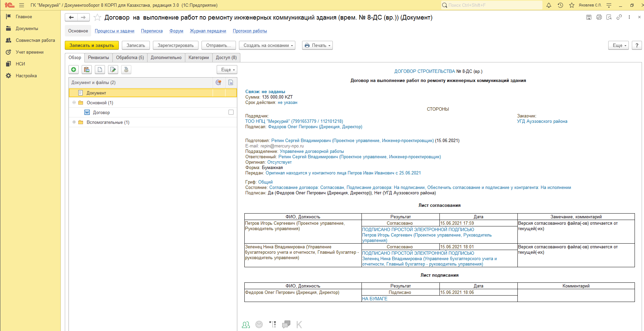Screen dimensions: 644x331
Task: Click the Зарегистрировать button
Action: tap(176, 46)
